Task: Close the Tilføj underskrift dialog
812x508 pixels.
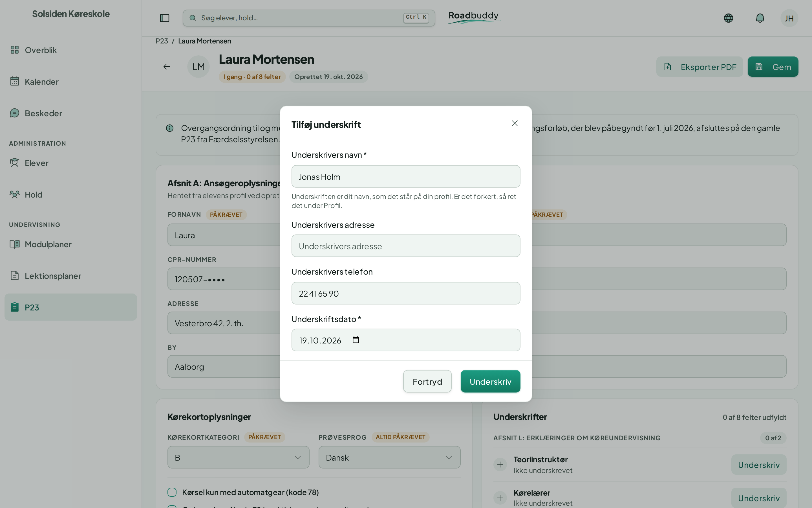Action: coord(515,123)
